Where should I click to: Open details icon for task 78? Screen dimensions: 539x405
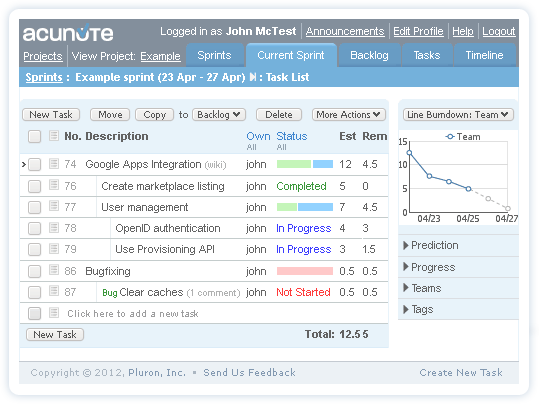[54, 227]
